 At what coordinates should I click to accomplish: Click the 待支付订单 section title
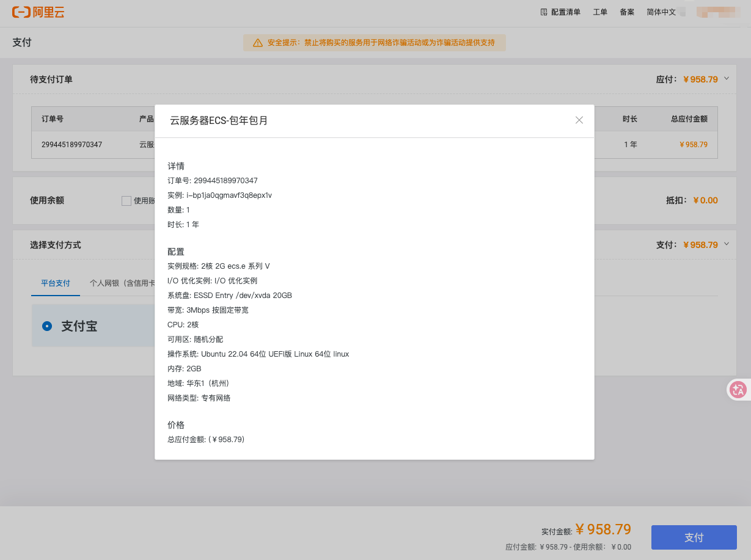tap(51, 79)
